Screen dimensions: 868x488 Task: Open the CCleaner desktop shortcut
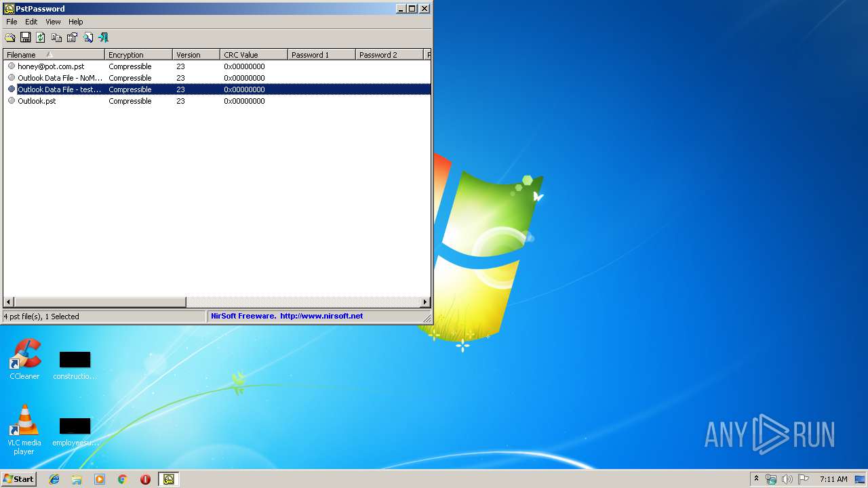pos(24,359)
